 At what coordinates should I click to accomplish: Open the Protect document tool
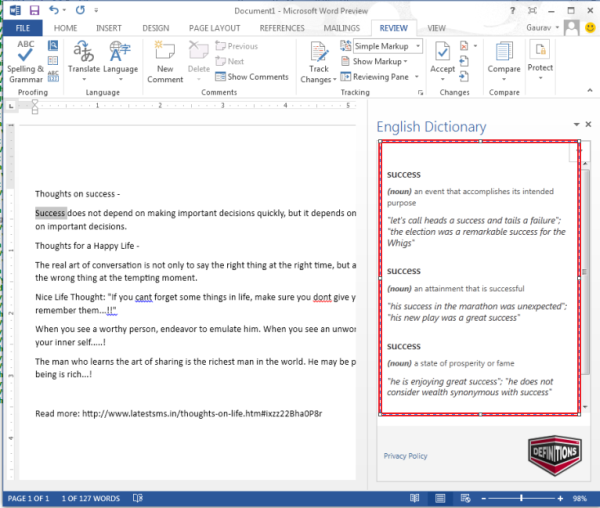tap(540, 60)
